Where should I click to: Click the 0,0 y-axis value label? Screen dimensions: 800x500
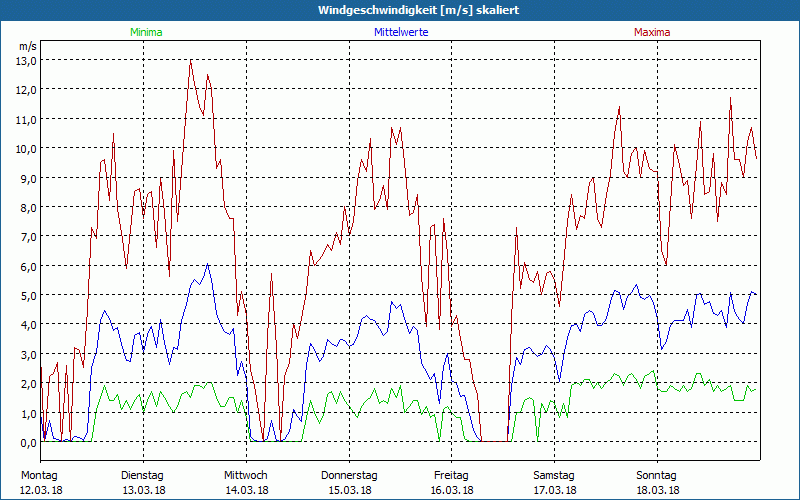(28, 443)
